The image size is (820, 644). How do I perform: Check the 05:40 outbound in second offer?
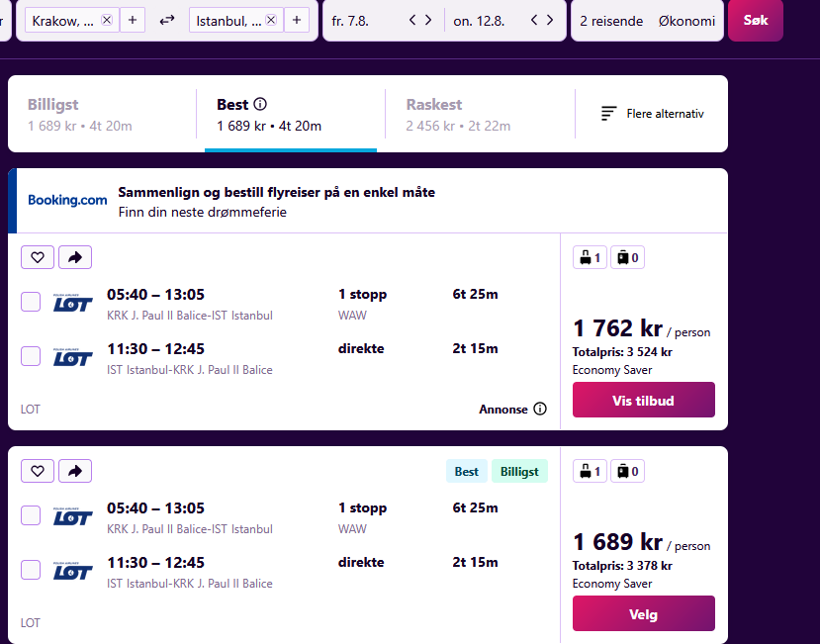pyautogui.click(x=31, y=515)
